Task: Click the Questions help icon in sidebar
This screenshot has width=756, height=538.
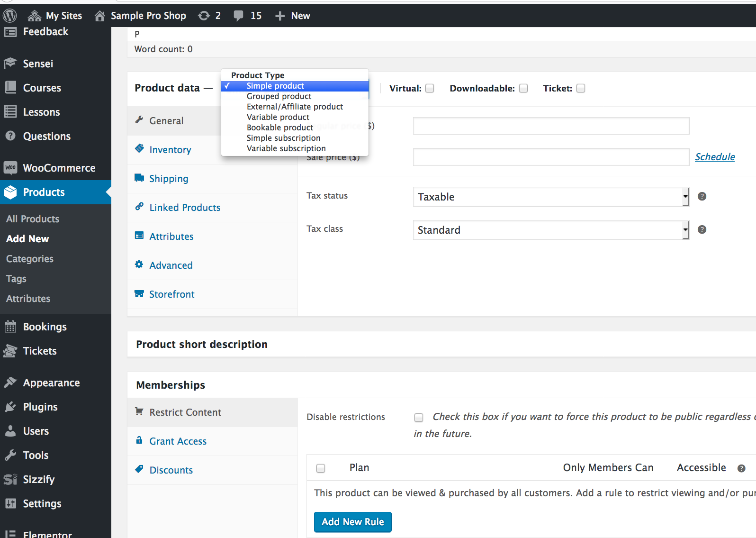Action: [10, 136]
